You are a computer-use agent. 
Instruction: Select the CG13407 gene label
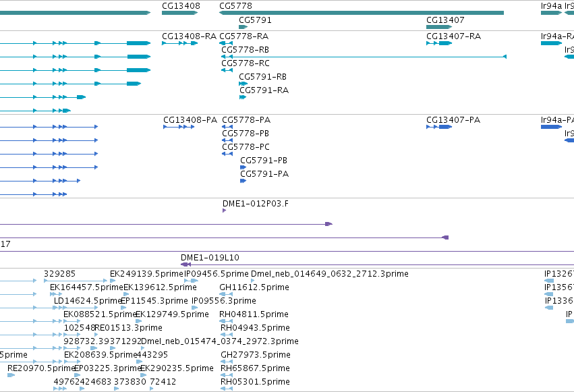tap(445, 20)
